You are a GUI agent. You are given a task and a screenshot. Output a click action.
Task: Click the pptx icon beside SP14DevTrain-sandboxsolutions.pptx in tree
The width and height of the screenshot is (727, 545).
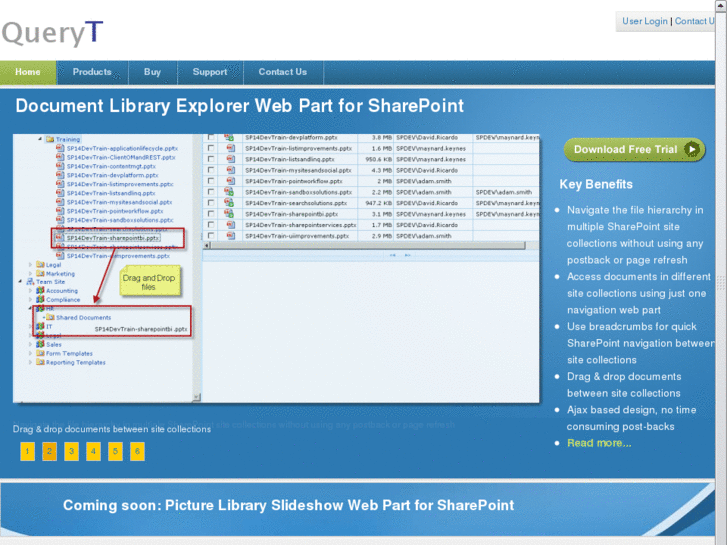tap(60, 219)
